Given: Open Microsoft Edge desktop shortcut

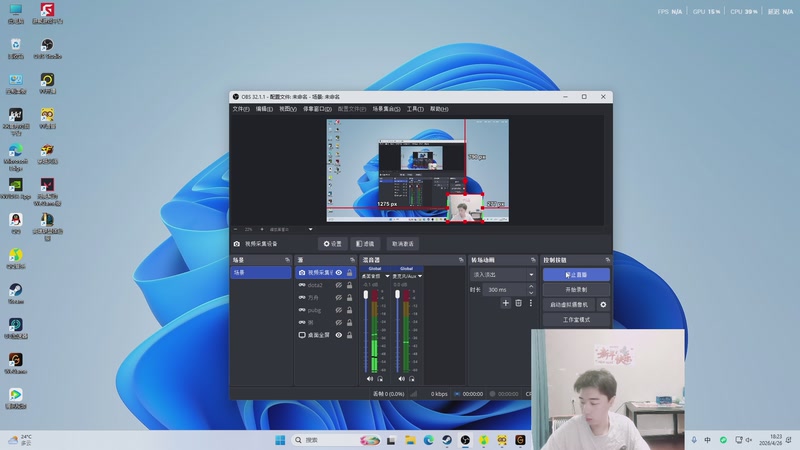Looking at the screenshot, I should point(15,157).
